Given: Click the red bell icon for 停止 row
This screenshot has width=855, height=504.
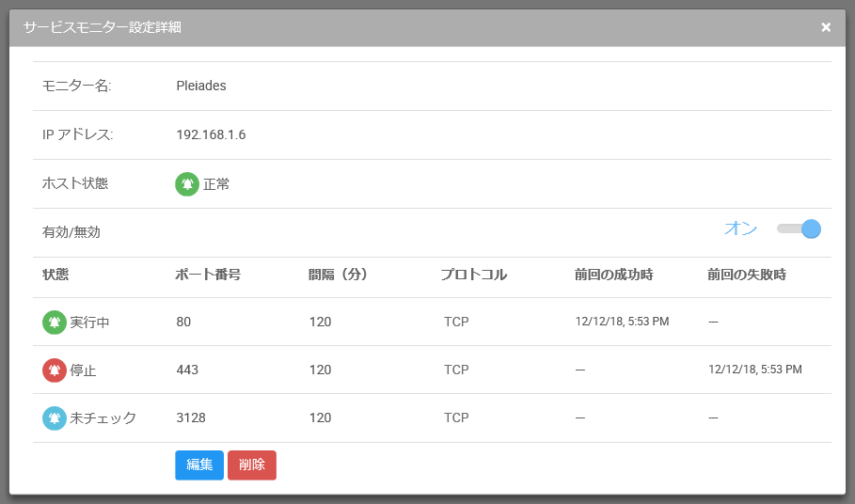Looking at the screenshot, I should (x=55, y=370).
